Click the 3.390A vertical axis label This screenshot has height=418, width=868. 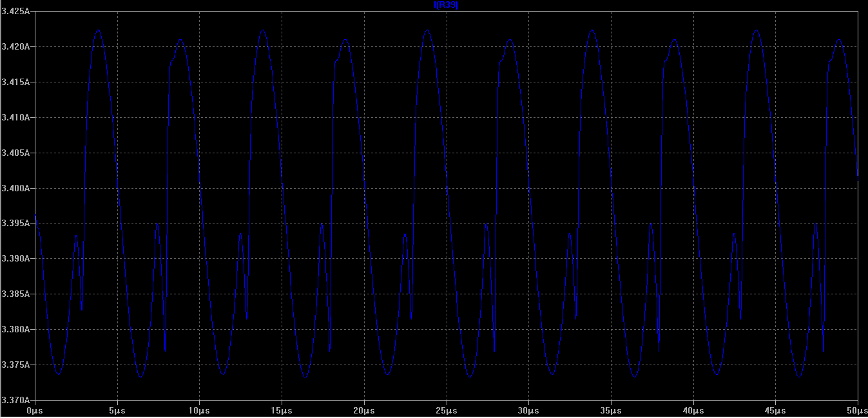point(15,259)
